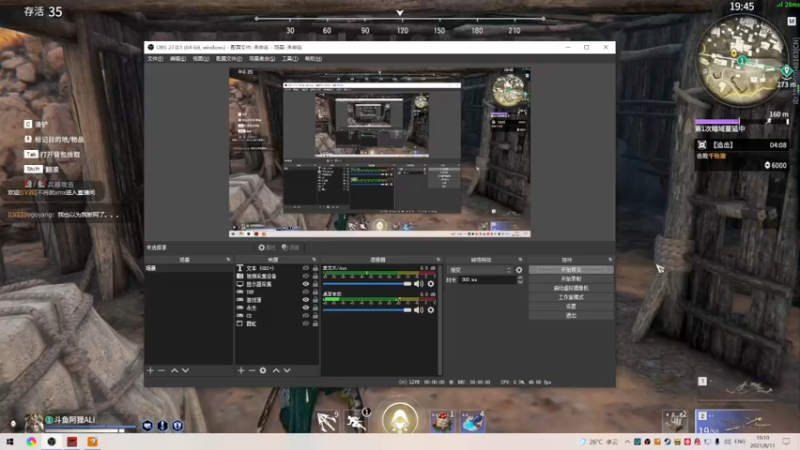Click the Start Streaming button
The image size is (800, 450).
571,269
